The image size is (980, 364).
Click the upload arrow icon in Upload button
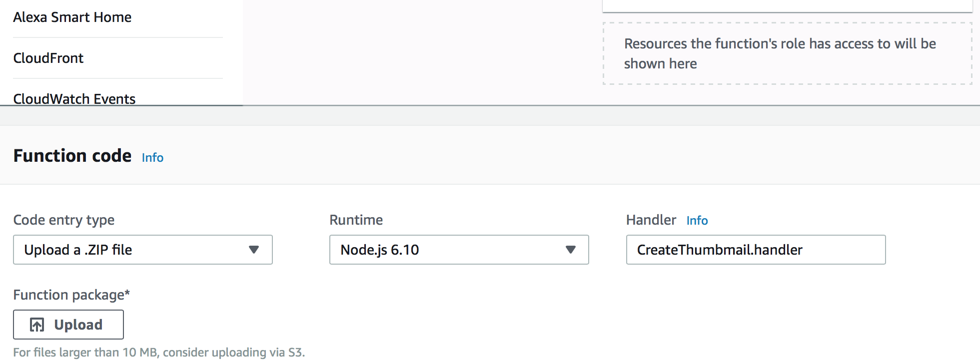37,325
